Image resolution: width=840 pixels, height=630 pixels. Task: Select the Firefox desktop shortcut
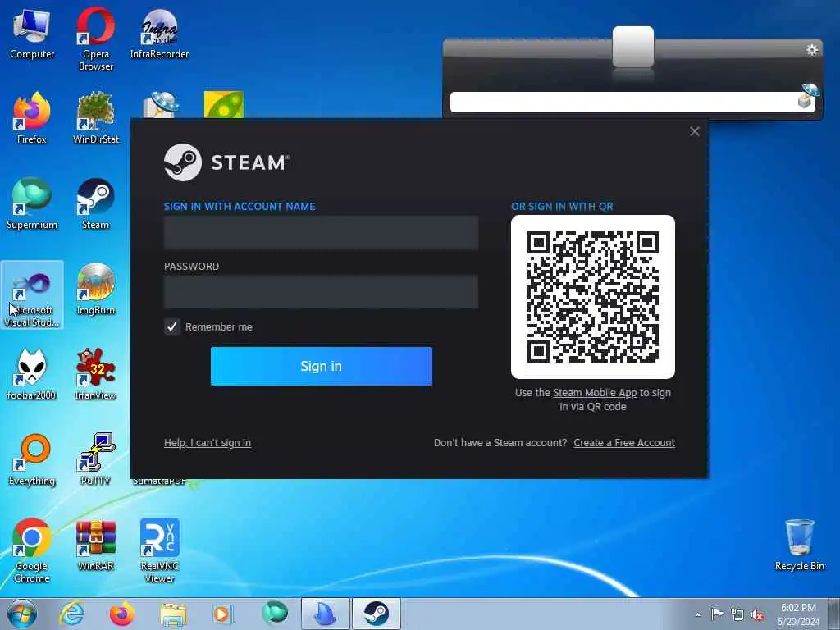coord(32,119)
